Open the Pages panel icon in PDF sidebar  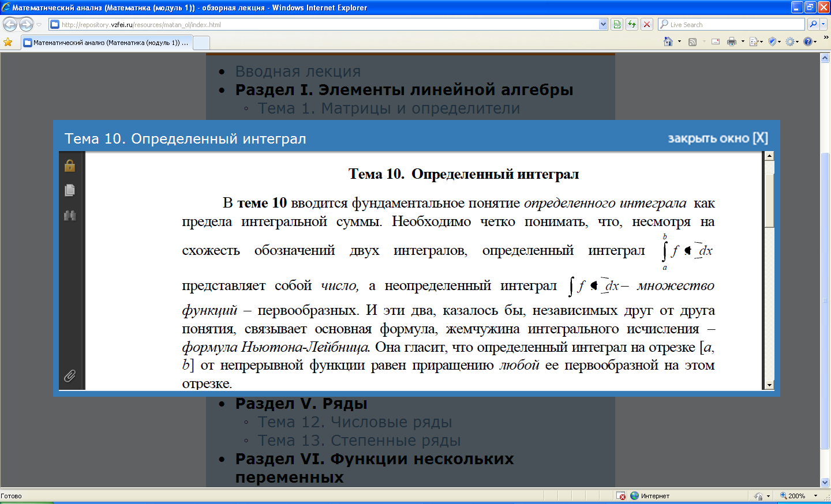70,190
